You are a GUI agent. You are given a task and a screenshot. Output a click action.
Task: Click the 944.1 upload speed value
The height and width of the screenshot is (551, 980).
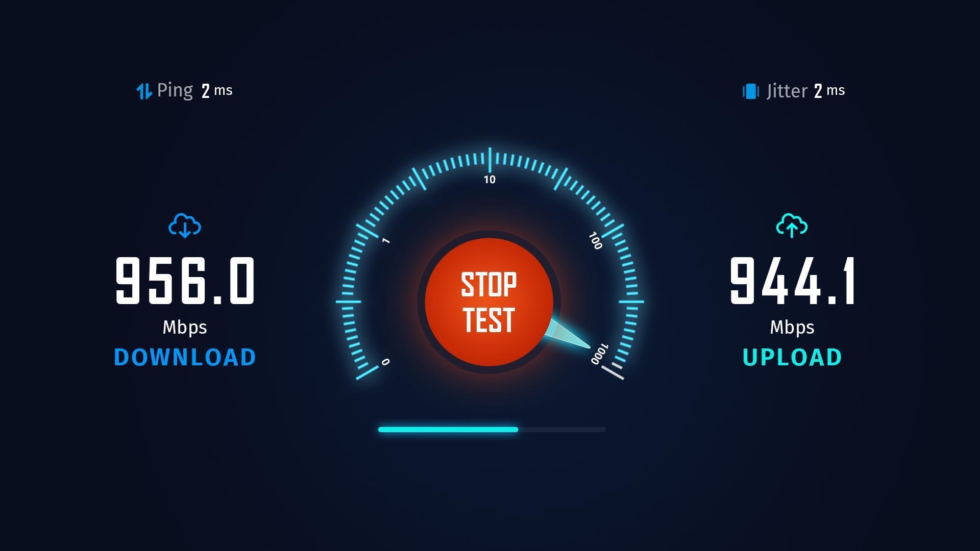(x=792, y=281)
